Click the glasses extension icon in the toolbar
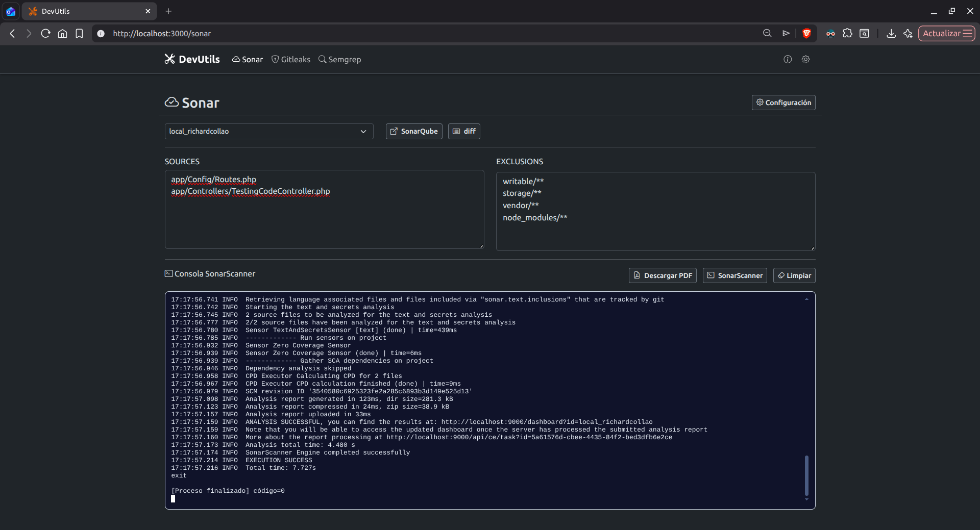Image resolution: width=980 pixels, height=530 pixels. pos(831,33)
